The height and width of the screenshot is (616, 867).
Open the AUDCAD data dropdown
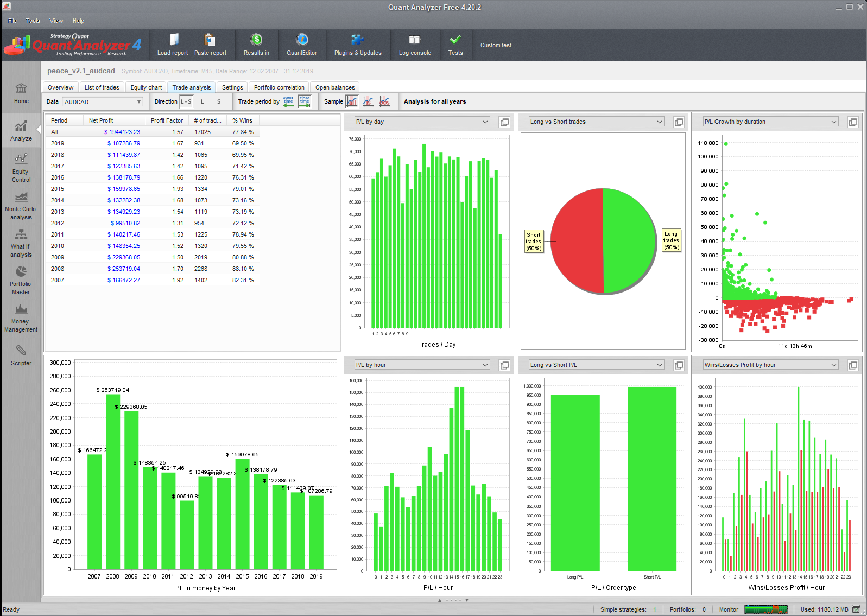(x=103, y=102)
